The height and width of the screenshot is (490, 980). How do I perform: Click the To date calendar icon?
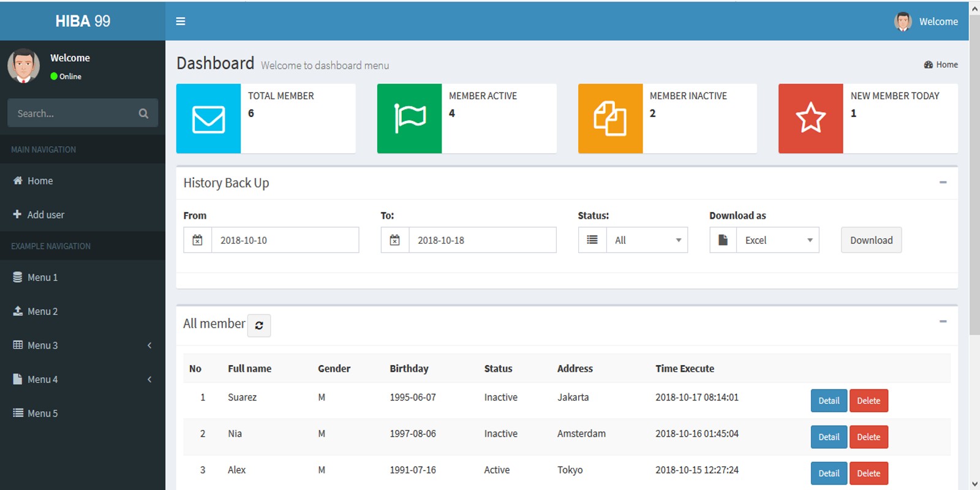395,240
